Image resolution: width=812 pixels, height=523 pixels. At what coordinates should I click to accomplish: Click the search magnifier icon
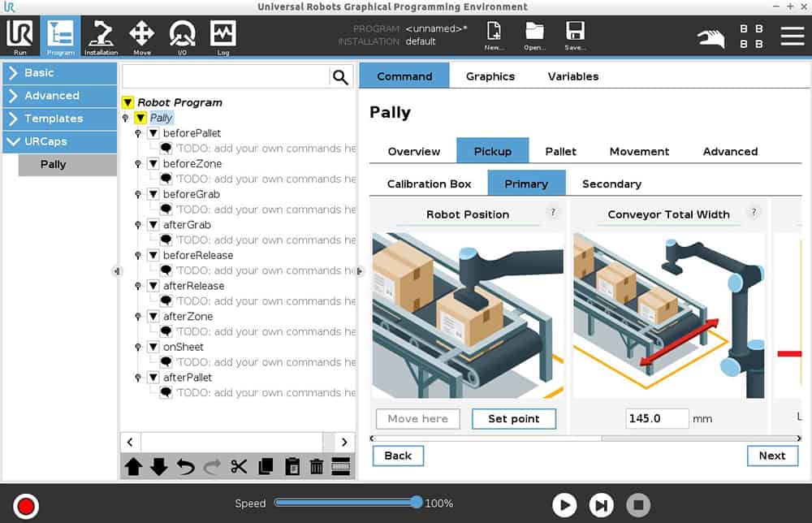[340, 77]
